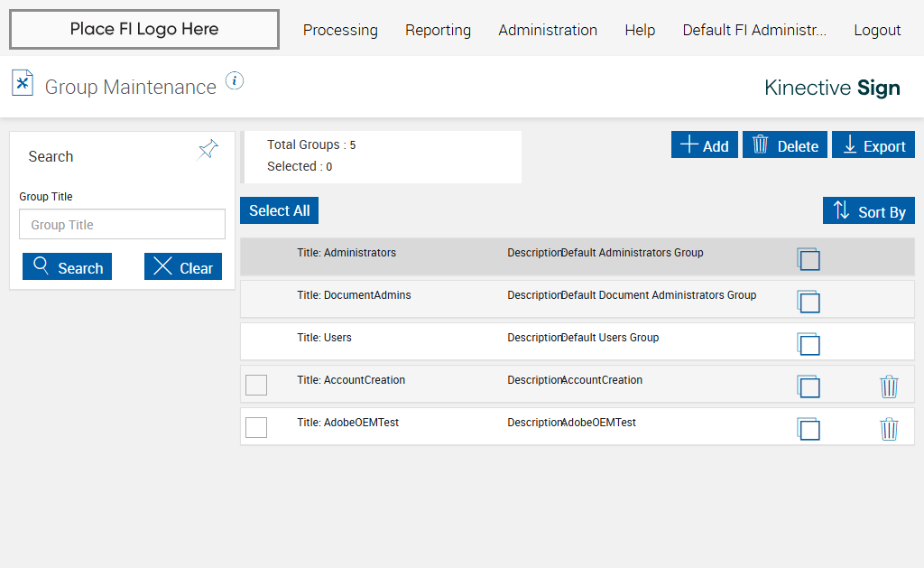Image resolution: width=924 pixels, height=568 pixels.
Task: Copy the Administrators group
Action: pyautogui.click(x=808, y=259)
